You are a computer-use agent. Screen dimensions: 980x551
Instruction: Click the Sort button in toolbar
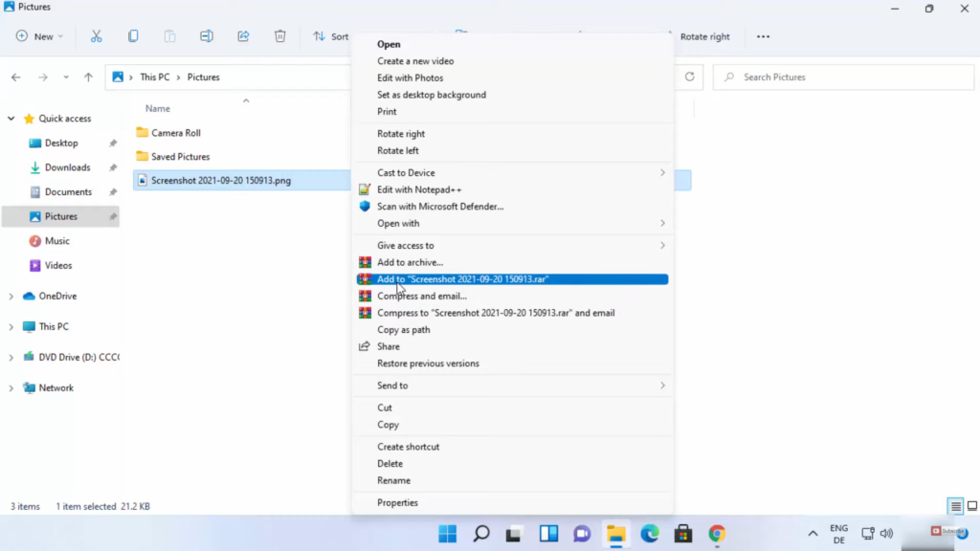(x=331, y=36)
